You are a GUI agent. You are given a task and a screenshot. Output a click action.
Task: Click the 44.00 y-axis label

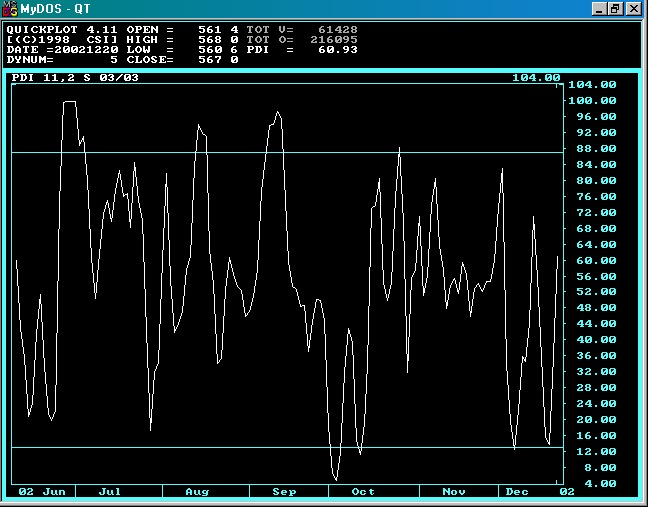pos(596,324)
